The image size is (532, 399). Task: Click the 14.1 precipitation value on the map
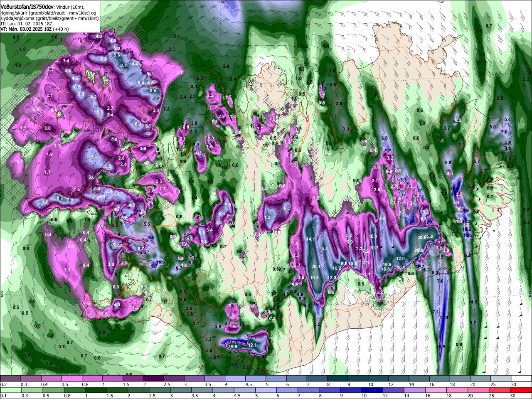coord(311,239)
